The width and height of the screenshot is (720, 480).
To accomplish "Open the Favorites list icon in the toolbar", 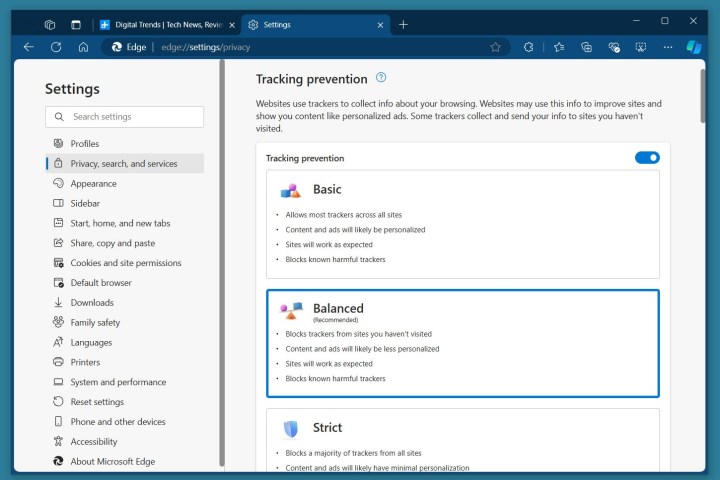I will coord(559,46).
